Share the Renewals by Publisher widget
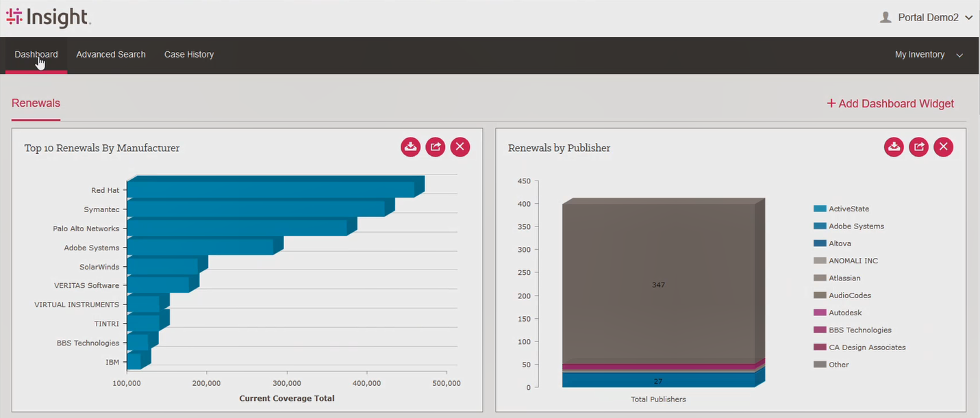The width and height of the screenshot is (980, 418). tap(918, 147)
